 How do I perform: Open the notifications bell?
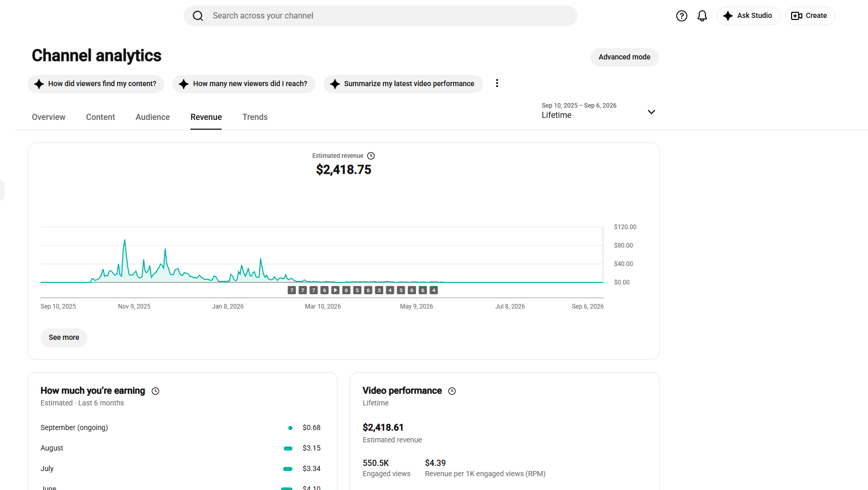702,16
